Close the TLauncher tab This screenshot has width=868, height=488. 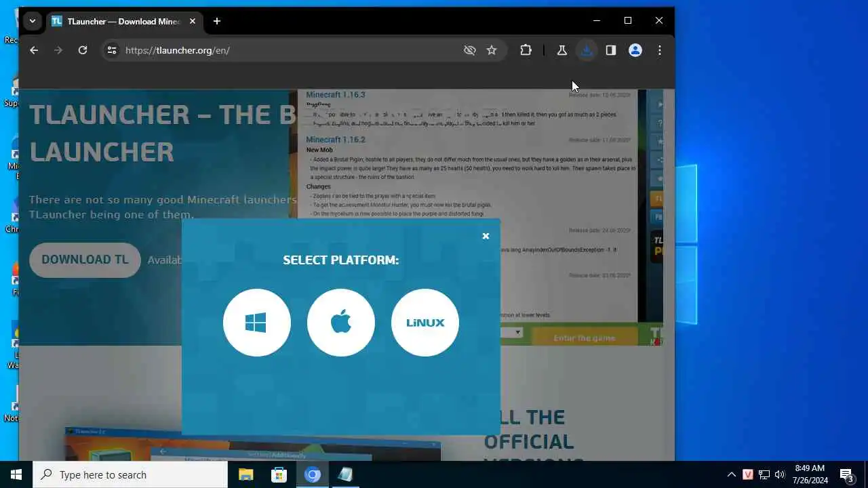[x=192, y=21]
